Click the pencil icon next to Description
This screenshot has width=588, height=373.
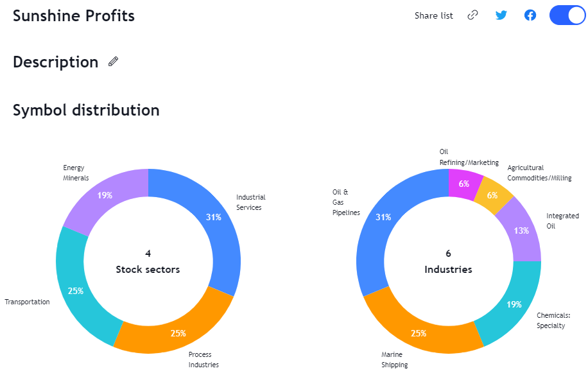pos(113,62)
